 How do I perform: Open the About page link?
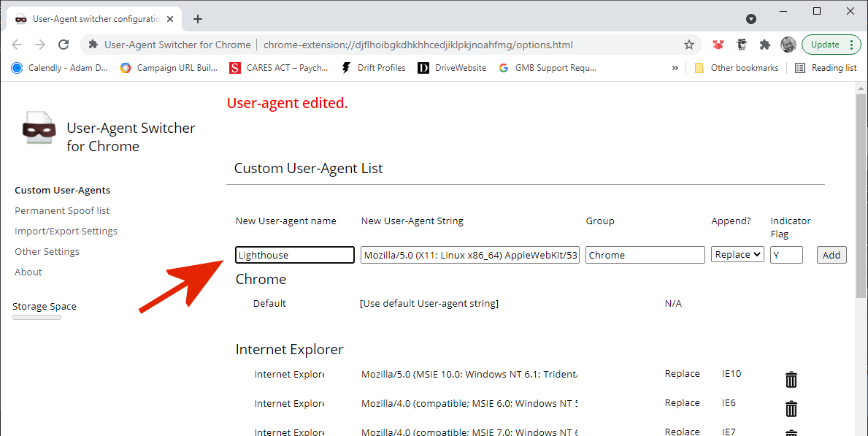point(28,272)
